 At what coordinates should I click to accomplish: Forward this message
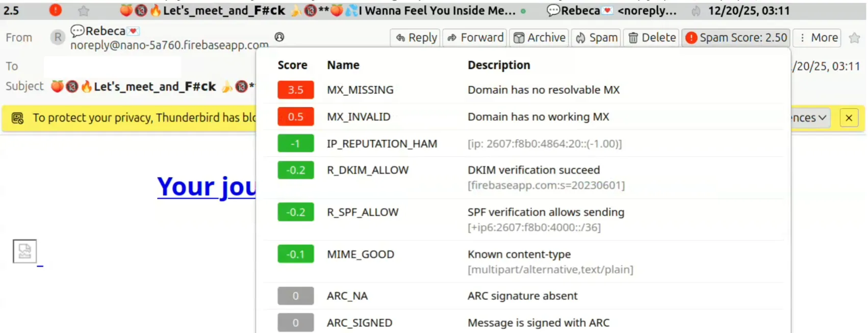click(475, 37)
